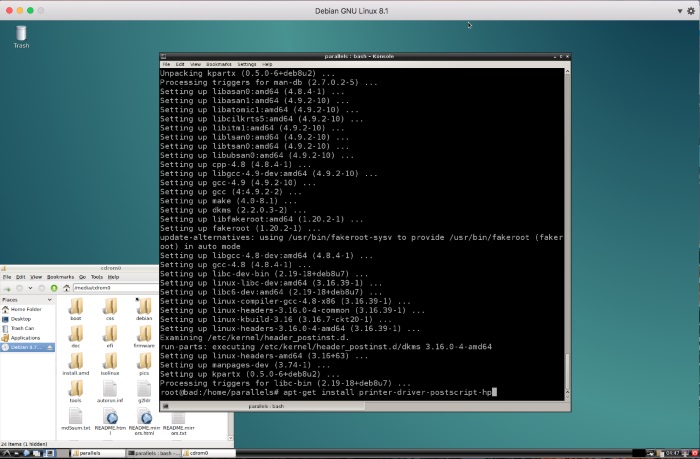
Task: Click the network icon in the system tray
Action: pyautogui.click(x=650, y=453)
